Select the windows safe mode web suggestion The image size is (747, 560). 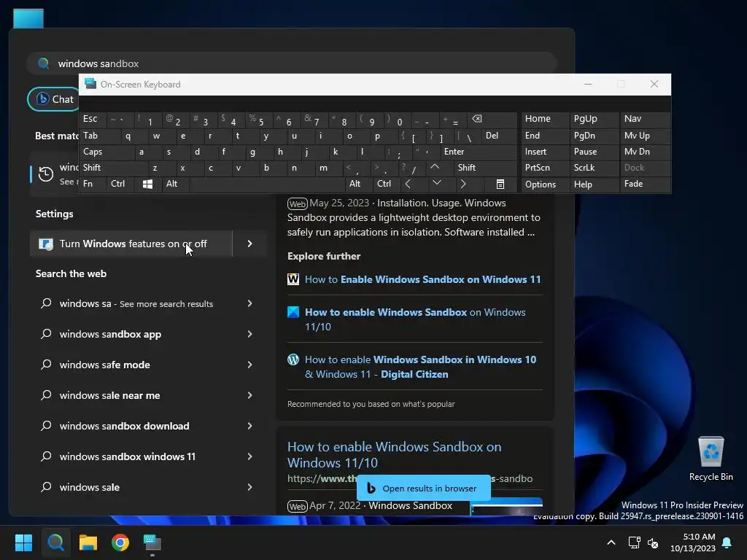click(x=105, y=365)
